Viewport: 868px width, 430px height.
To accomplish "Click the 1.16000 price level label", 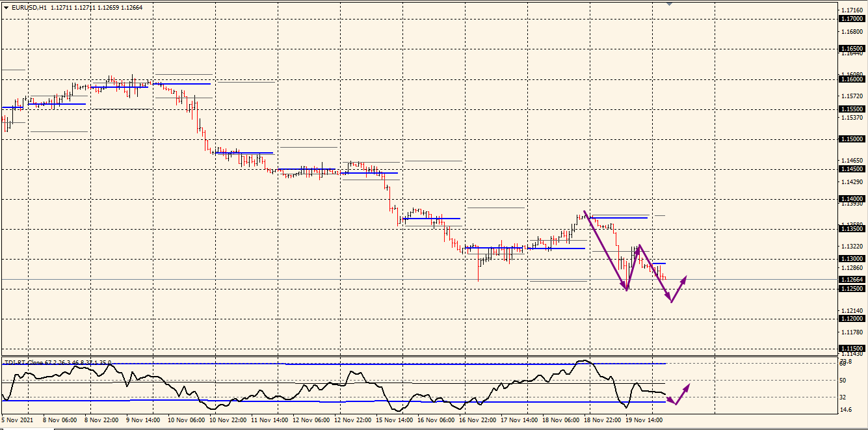I will tap(852, 79).
